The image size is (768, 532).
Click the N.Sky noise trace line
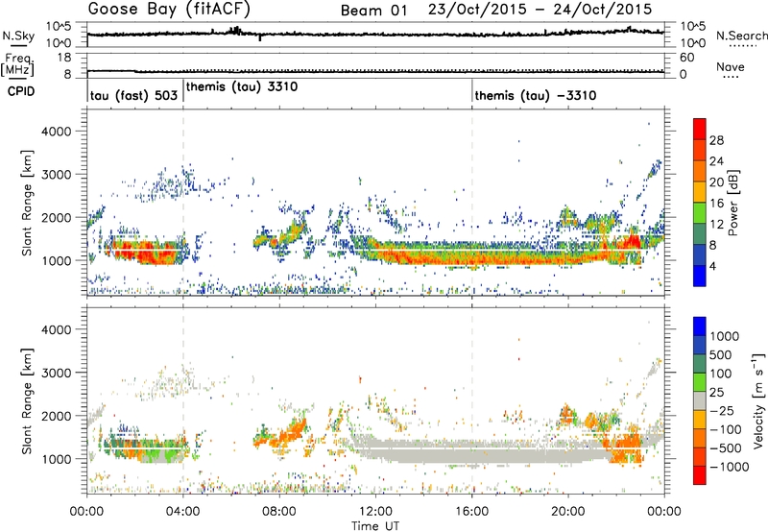point(375,35)
